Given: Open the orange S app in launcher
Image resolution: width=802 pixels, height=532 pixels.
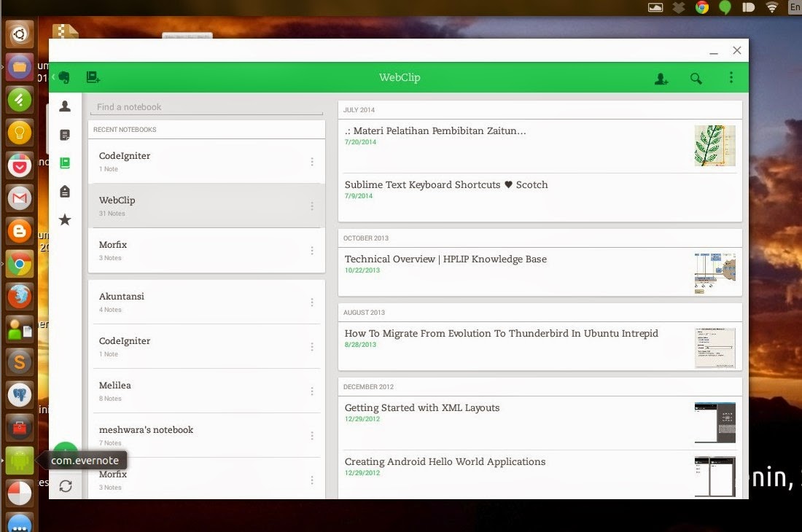Looking at the screenshot, I should (x=20, y=361).
